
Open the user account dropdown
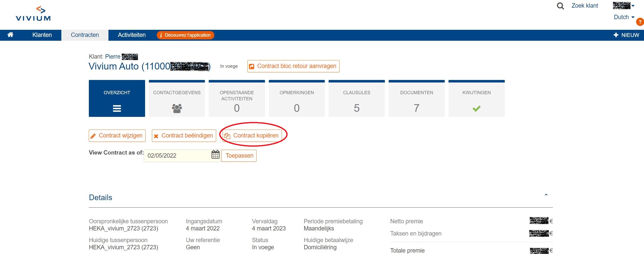click(624, 5)
